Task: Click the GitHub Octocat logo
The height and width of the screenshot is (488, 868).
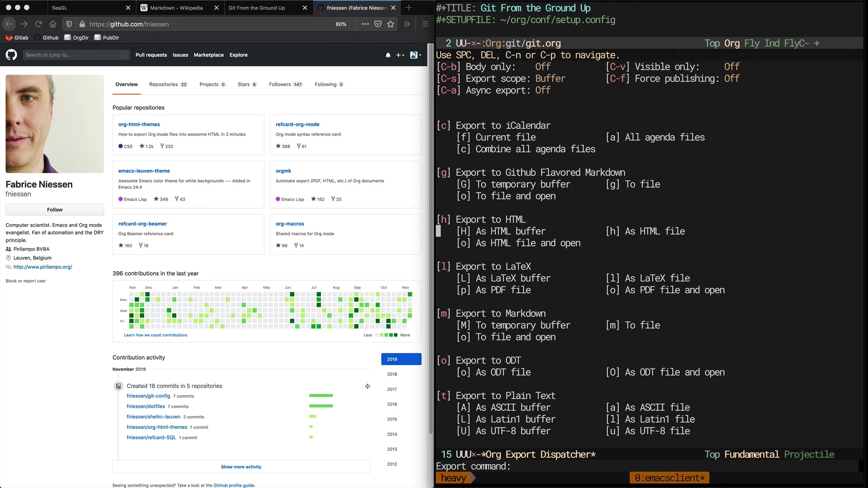Action: [x=11, y=55]
